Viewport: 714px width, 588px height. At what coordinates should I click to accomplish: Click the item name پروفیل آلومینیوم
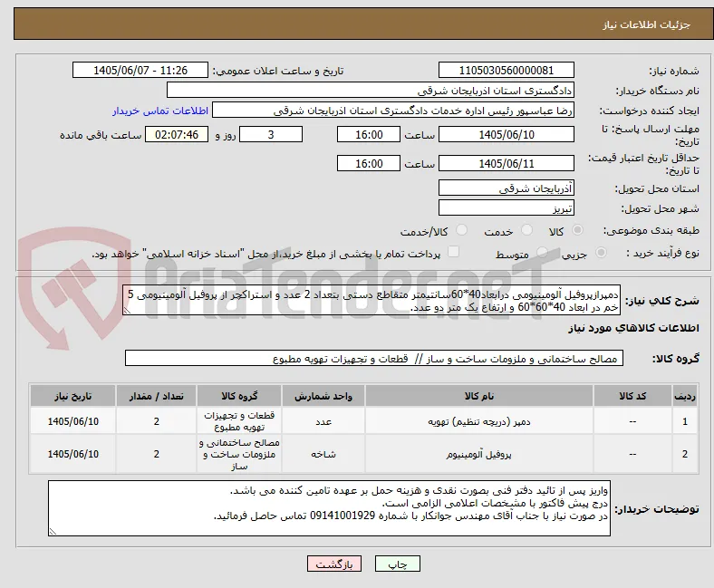click(479, 454)
